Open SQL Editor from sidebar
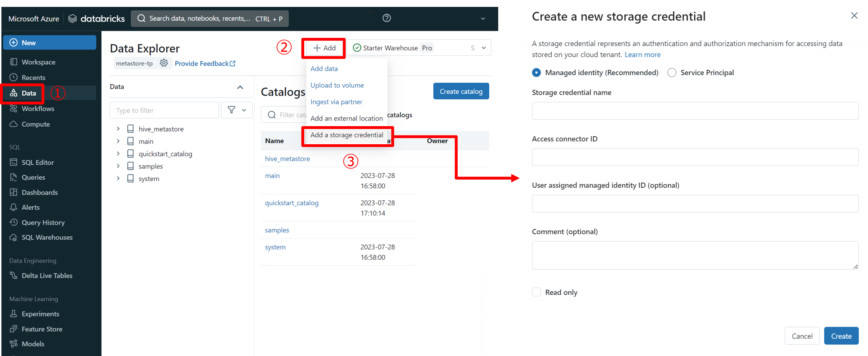Image resolution: width=868 pixels, height=356 pixels. [x=37, y=162]
